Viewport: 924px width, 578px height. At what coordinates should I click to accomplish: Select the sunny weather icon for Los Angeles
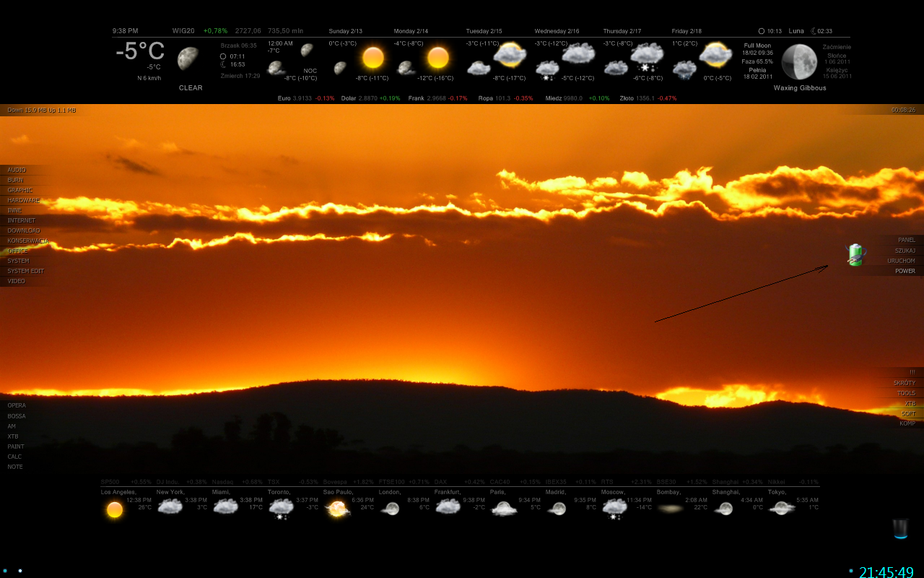tap(114, 509)
